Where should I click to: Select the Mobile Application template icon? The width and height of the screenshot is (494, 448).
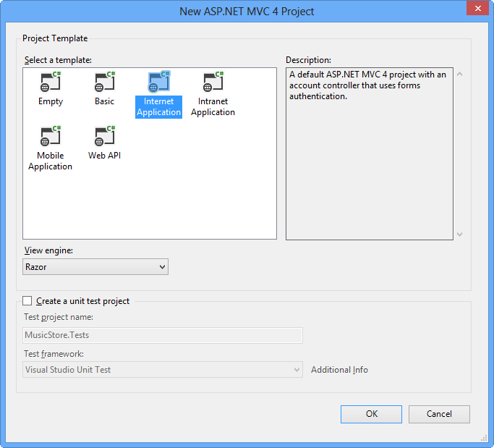(x=51, y=136)
